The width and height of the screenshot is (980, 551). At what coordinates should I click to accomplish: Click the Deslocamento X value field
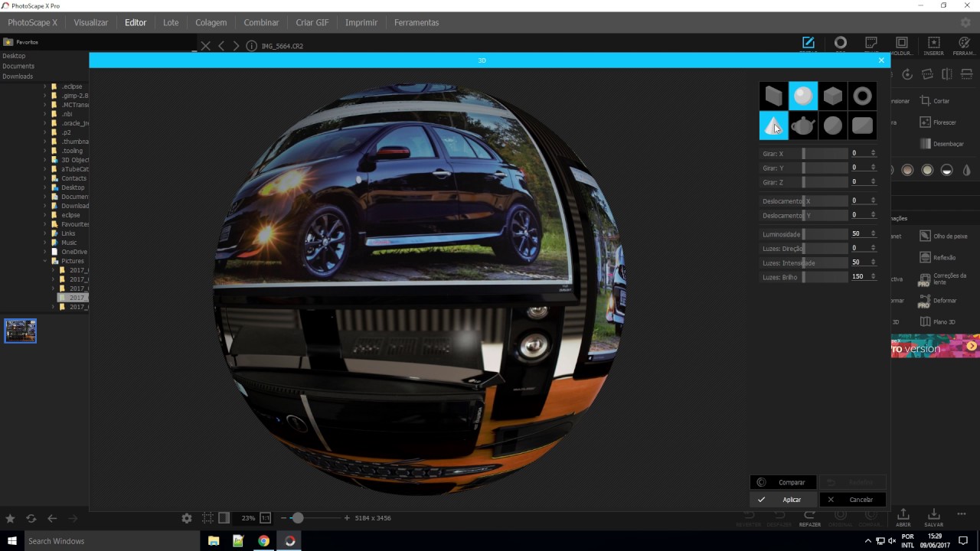pyautogui.click(x=859, y=201)
